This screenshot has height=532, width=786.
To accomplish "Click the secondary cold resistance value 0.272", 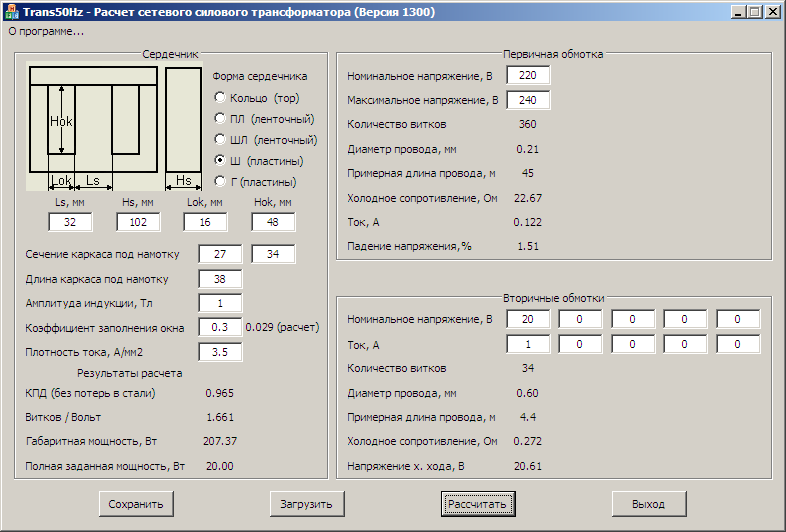I will coord(527,441).
